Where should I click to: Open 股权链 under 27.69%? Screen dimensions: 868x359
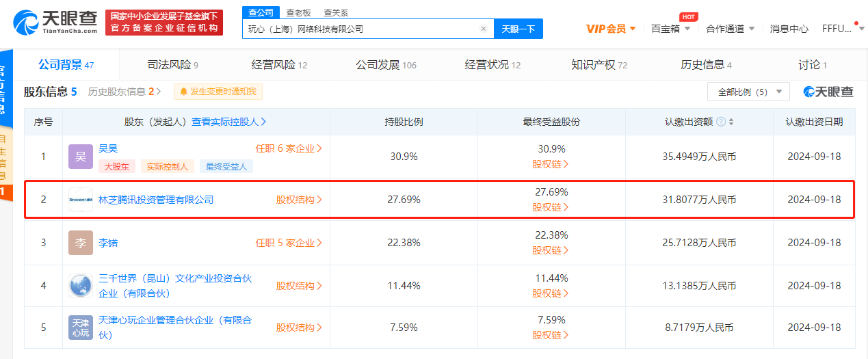point(551,207)
